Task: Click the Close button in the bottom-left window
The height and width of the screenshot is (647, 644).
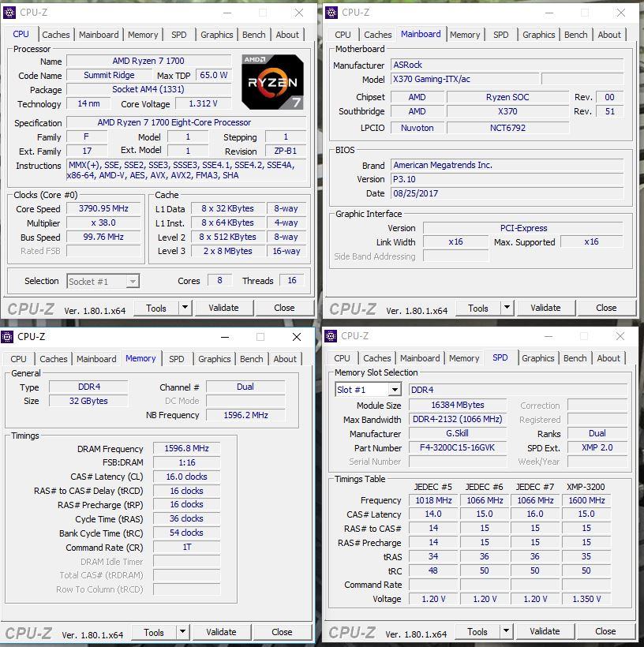Action: pyautogui.click(x=282, y=632)
